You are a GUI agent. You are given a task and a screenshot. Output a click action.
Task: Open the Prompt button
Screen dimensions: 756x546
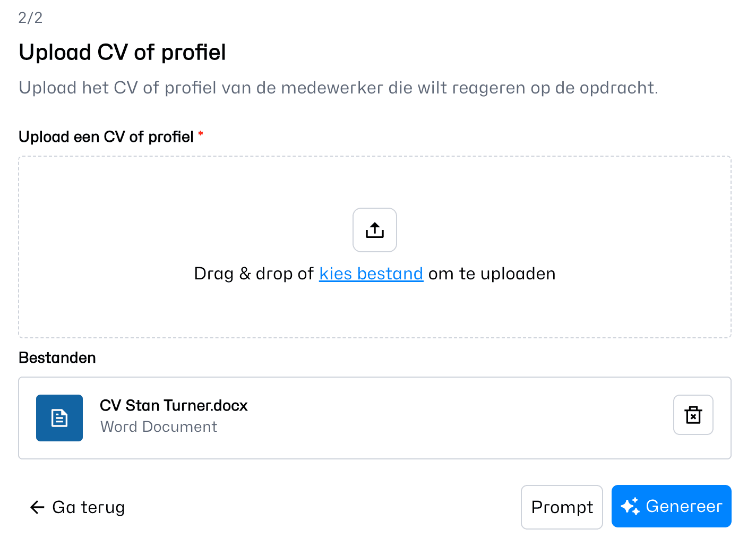tap(562, 507)
